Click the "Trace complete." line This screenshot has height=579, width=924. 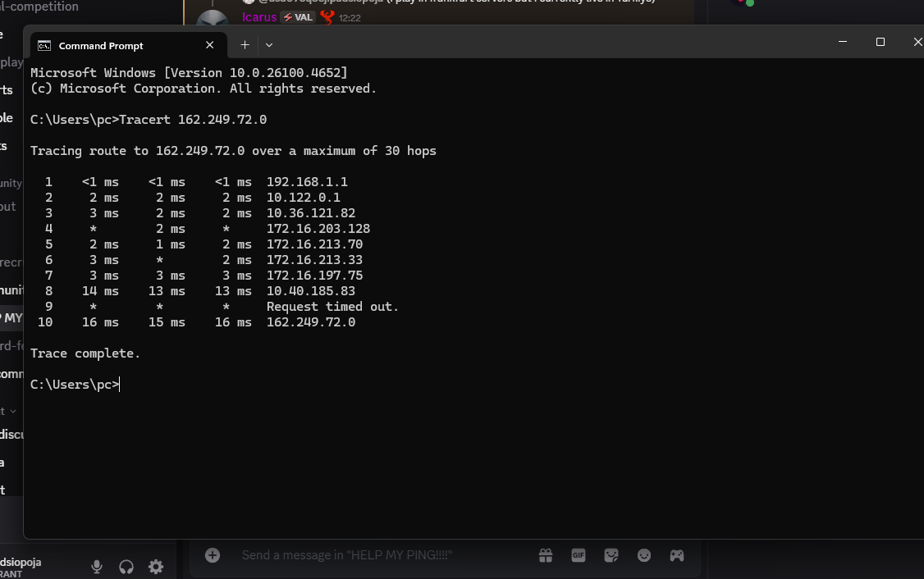click(x=85, y=353)
